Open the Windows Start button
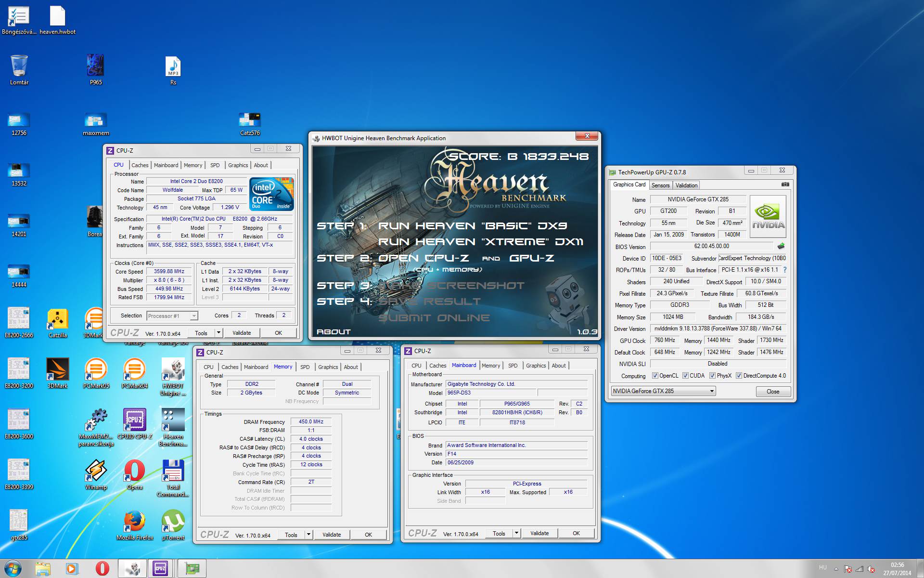The image size is (924, 578). [x=13, y=568]
